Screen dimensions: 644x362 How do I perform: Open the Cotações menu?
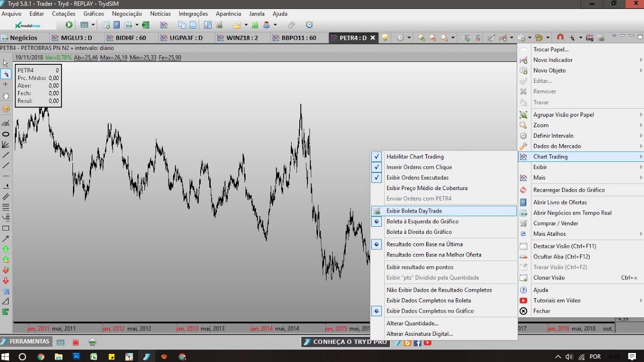(x=63, y=14)
